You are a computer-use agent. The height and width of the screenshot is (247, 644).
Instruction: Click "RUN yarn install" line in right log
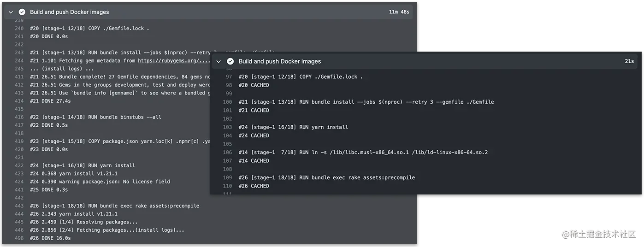(x=294, y=127)
